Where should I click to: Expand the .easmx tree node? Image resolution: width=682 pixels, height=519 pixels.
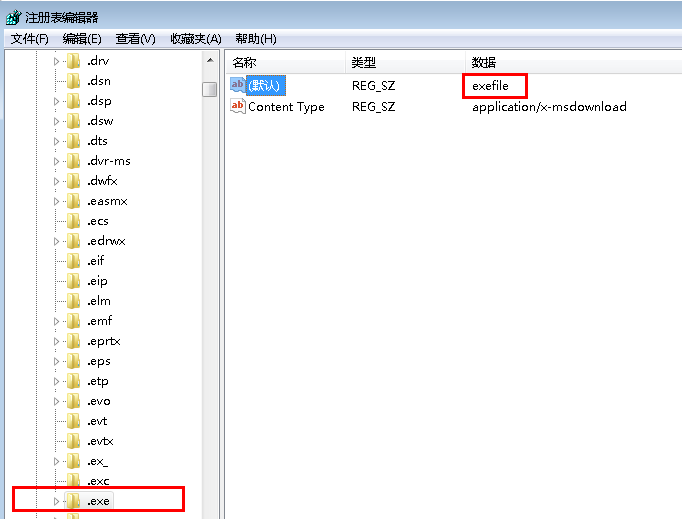point(57,201)
